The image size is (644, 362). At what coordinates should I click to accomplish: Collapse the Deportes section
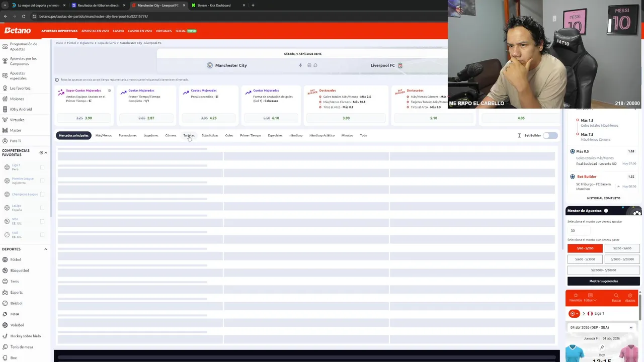[x=45, y=249]
